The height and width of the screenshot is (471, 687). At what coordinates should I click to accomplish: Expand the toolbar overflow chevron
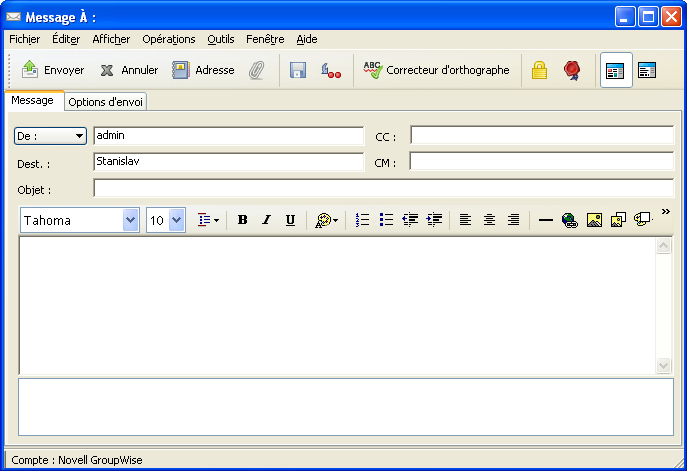coord(666,212)
